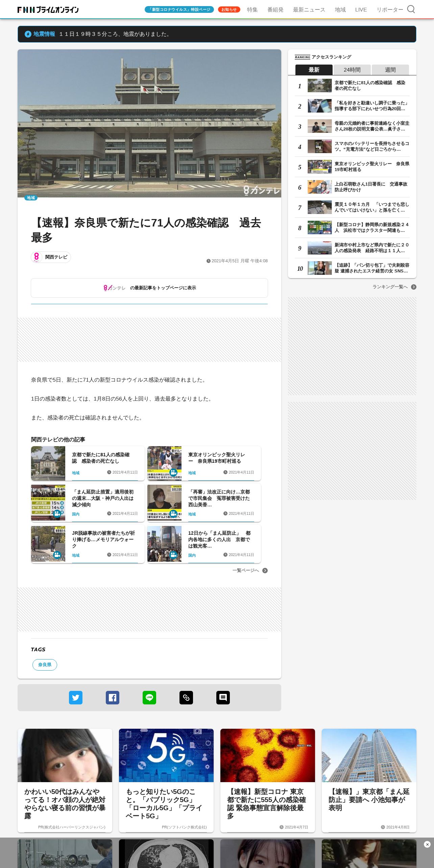The height and width of the screenshot is (868, 434).
Task: Open PR card もっと知りたい5Gのこと
Action: pos(166,781)
